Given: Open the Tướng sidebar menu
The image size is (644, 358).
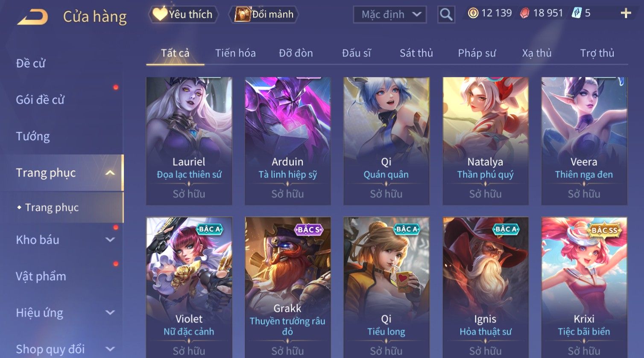Looking at the screenshot, I should [33, 137].
